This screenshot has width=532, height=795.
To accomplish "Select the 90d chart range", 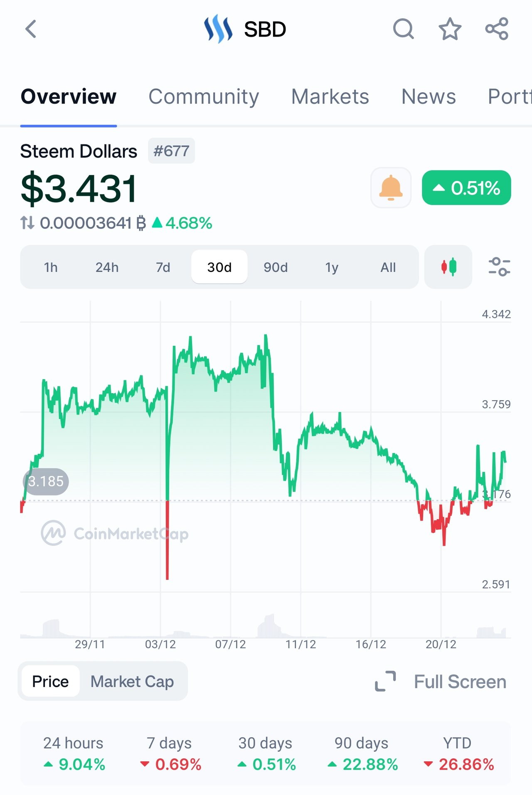I will point(276,267).
